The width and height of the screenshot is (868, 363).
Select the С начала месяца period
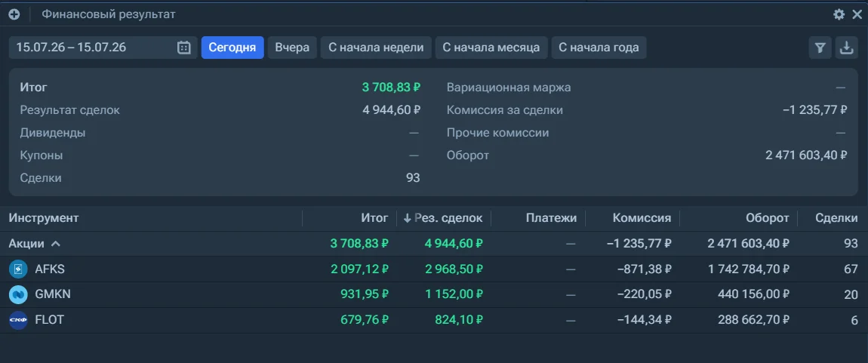click(491, 48)
